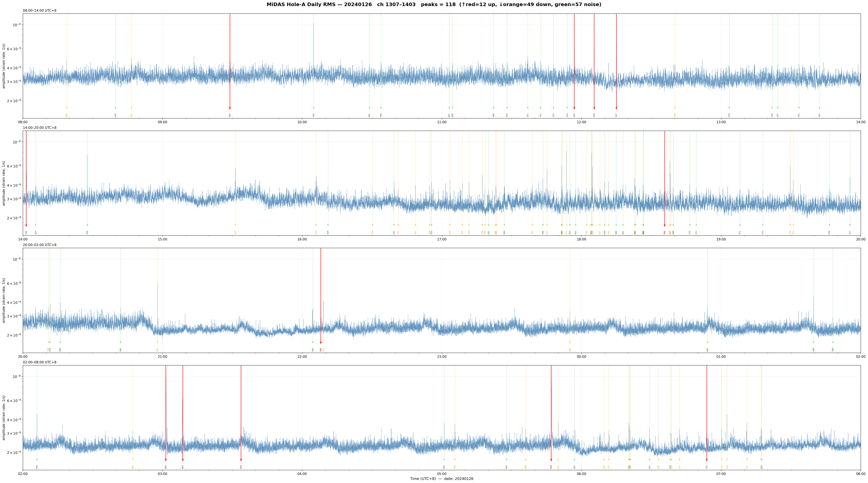The height and width of the screenshot is (483, 868).
Task: Click the orange peak label 098
Action: point(526,467)
